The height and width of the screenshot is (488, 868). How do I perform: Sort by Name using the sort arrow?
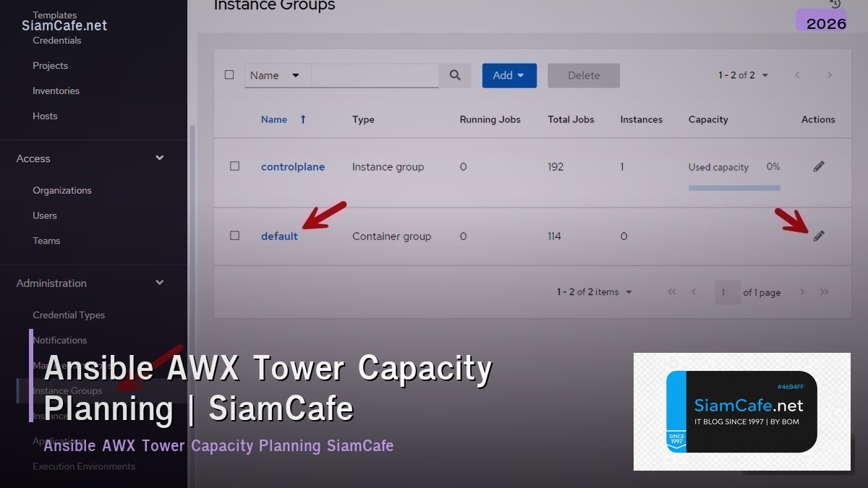point(302,119)
